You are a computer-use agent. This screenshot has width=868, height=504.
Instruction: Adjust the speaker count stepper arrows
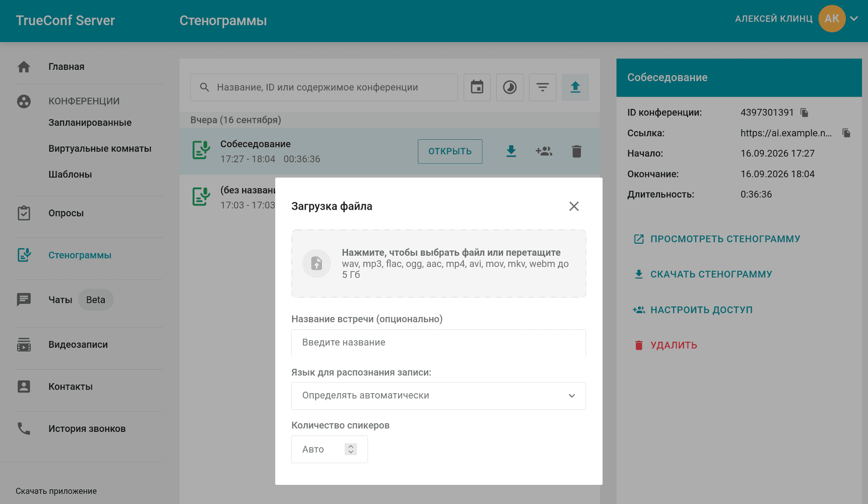[x=351, y=449]
